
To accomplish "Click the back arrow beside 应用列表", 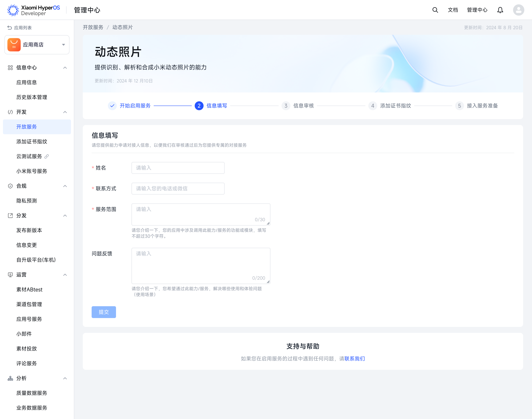I will pos(10,28).
